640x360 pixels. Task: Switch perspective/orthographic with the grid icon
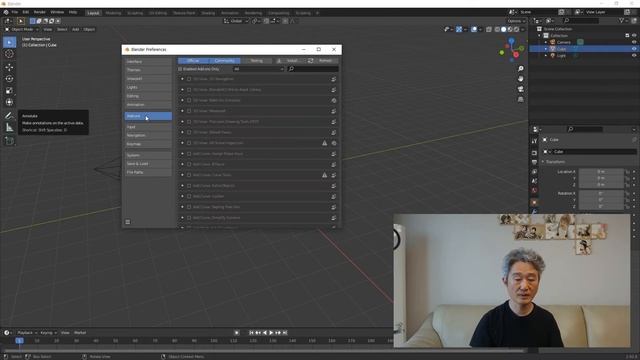(x=520, y=99)
